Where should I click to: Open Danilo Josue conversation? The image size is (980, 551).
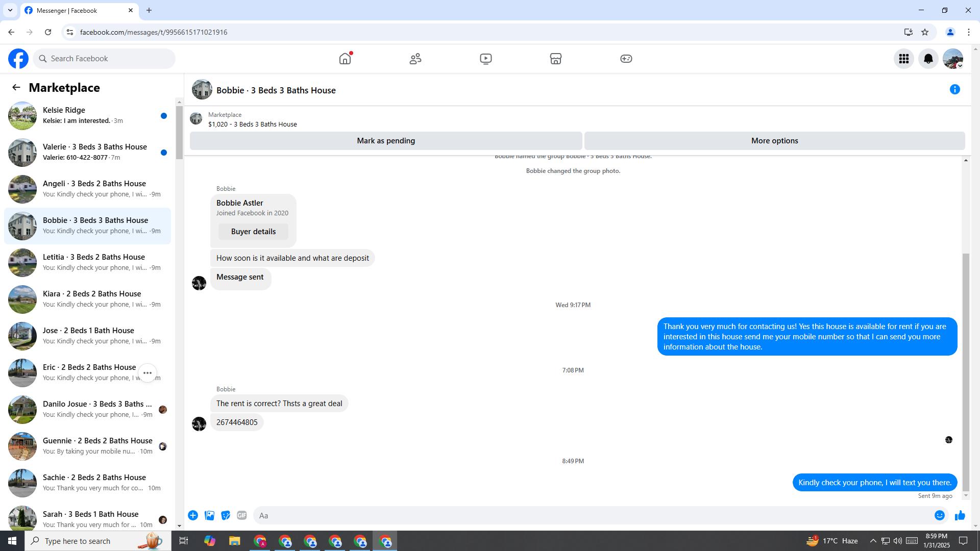(x=87, y=410)
